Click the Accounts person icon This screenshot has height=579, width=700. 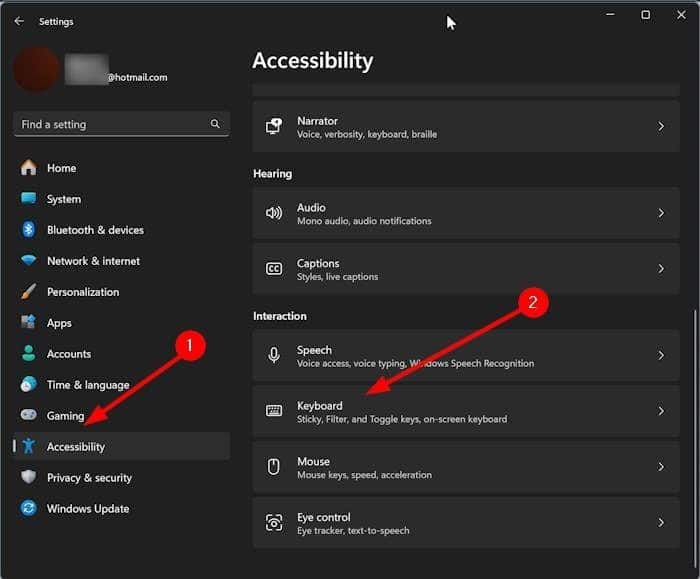(x=29, y=353)
